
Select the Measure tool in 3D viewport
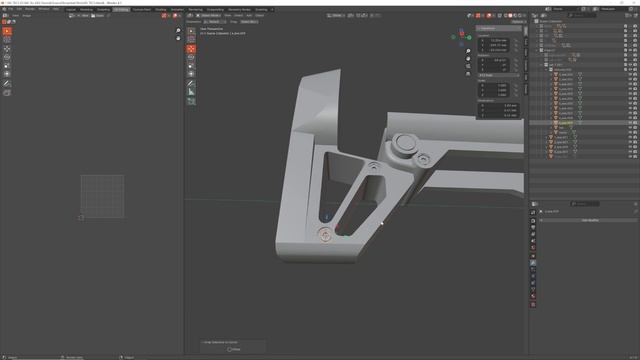(191, 92)
